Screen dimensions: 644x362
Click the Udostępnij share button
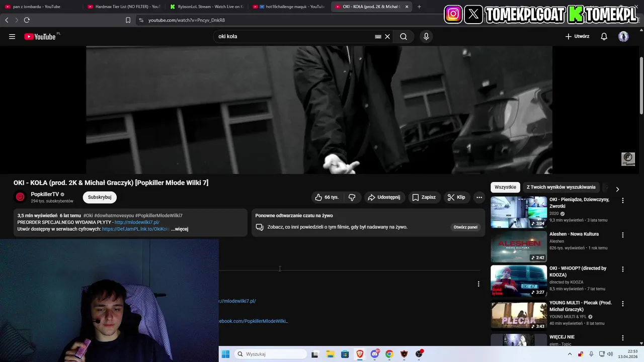384,197
